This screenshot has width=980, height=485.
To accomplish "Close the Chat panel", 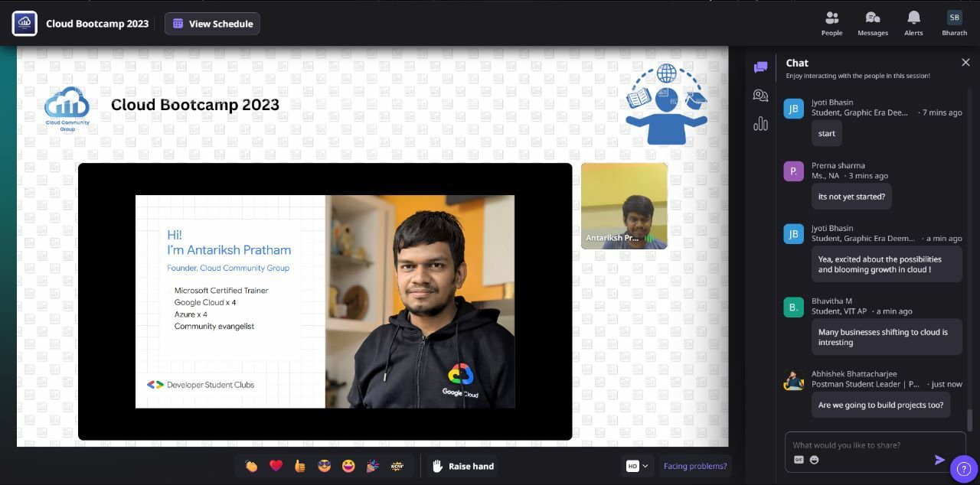I will pyautogui.click(x=965, y=63).
